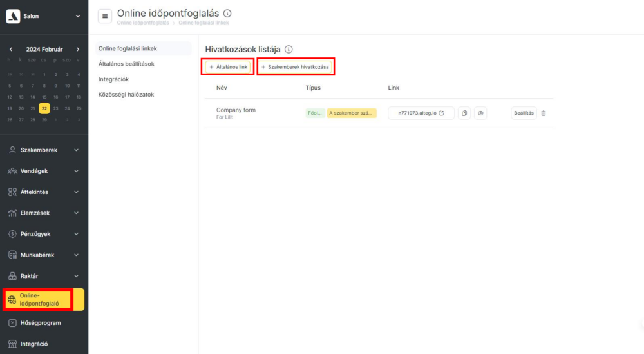
Task: Open the Közösségi hálózatok tab
Action: [x=126, y=95]
